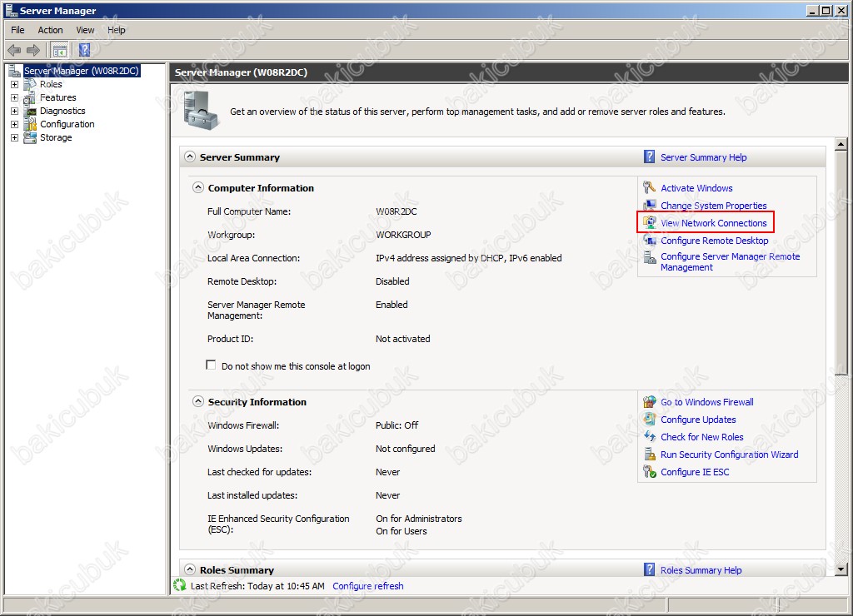Open the Go to Windows Firewall link
The height and width of the screenshot is (616, 853).
pos(706,402)
